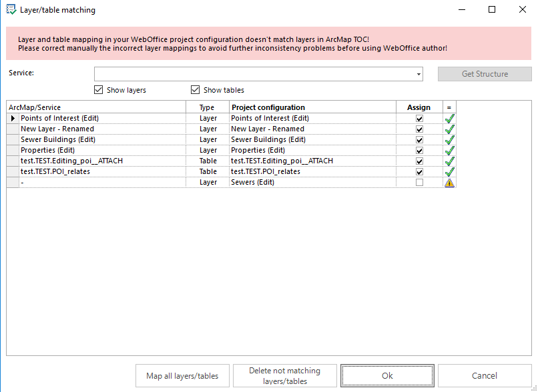The width and height of the screenshot is (538, 392).
Task: Click the Layer/table matching app icon in title bar
Action: pyautogui.click(x=12, y=9)
